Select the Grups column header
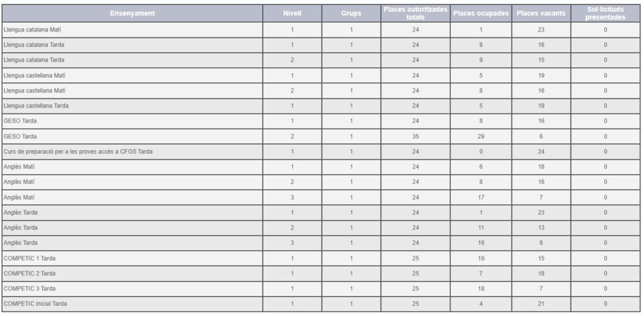644x316 pixels. pos(351,13)
